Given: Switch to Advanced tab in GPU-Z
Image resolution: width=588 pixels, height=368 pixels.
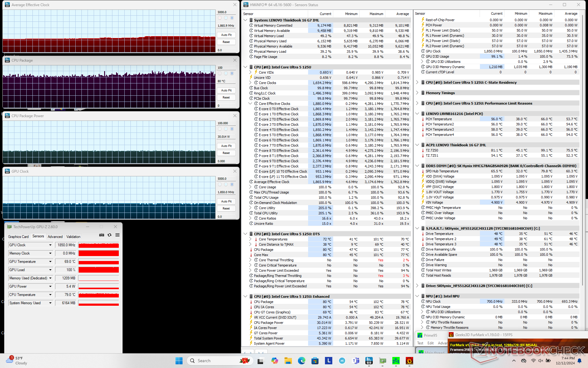Looking at the screenshot, I should click(55, 237).
